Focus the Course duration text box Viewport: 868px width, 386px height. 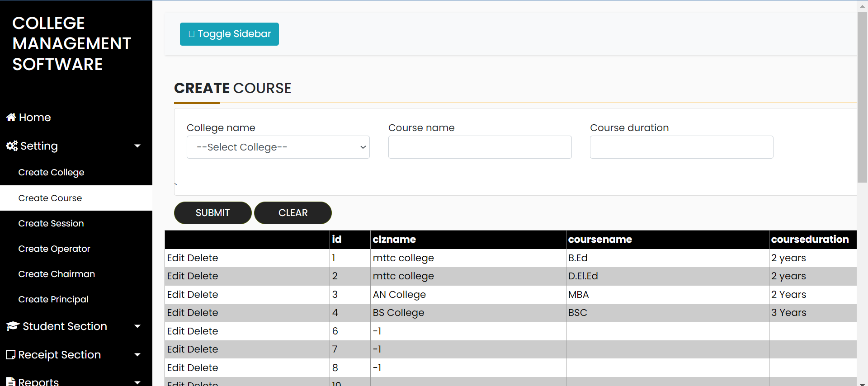click(681, 147)
